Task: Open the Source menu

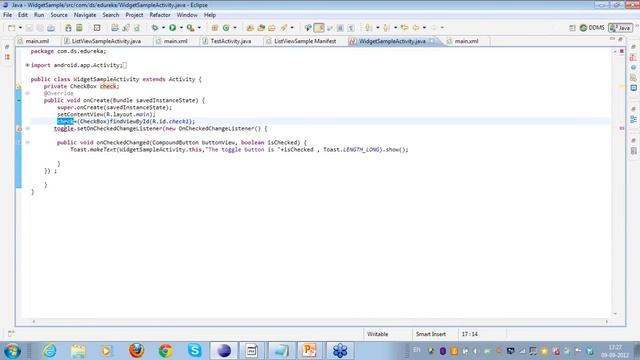Action: pos(59,15)
